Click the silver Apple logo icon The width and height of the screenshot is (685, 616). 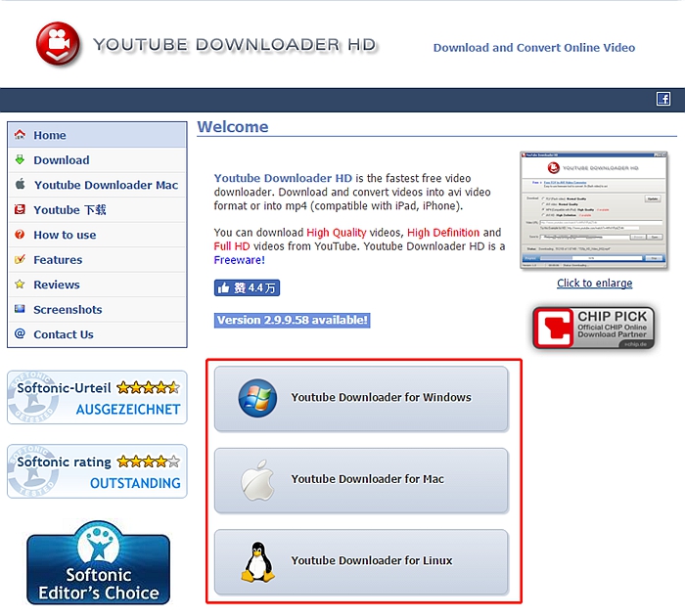click(x=257, y=479)
